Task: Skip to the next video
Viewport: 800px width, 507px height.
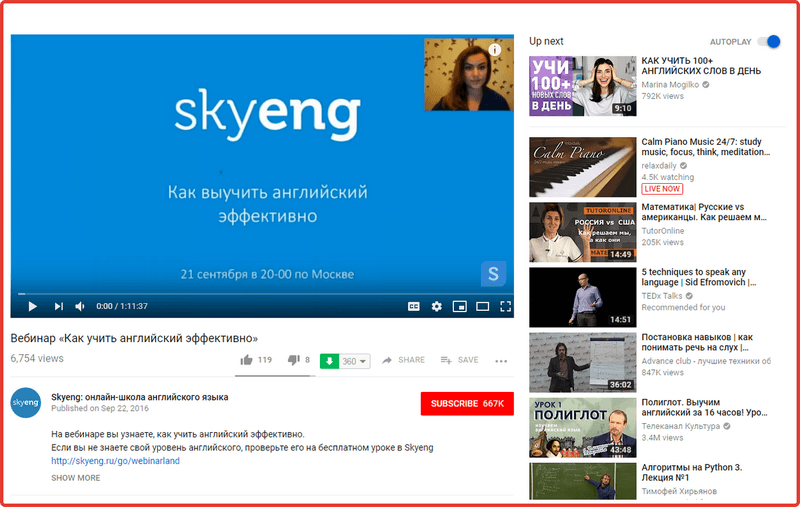Action: tap(59, 306)
